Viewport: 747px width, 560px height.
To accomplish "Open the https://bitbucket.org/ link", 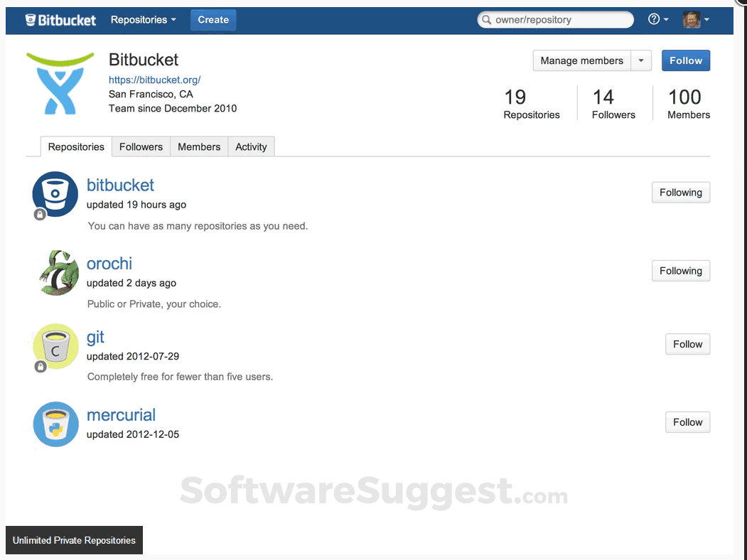I will click(154, 80).
